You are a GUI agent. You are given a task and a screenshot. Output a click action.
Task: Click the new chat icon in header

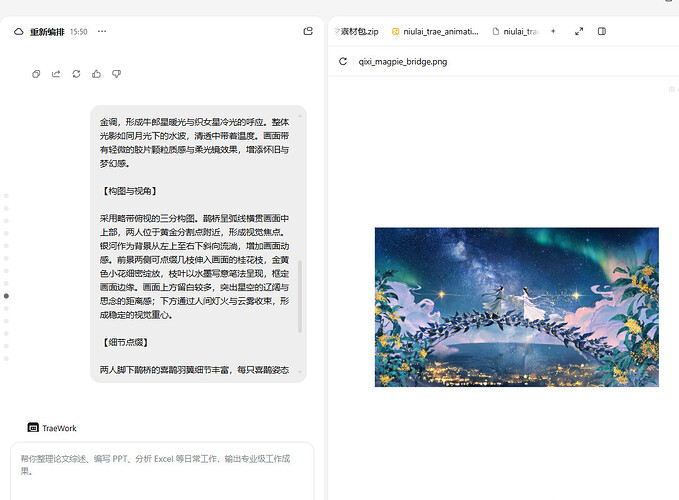click(308, 31)
